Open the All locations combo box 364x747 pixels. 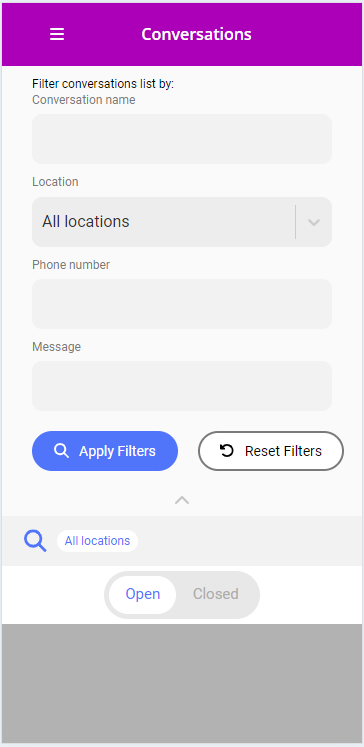182,222
